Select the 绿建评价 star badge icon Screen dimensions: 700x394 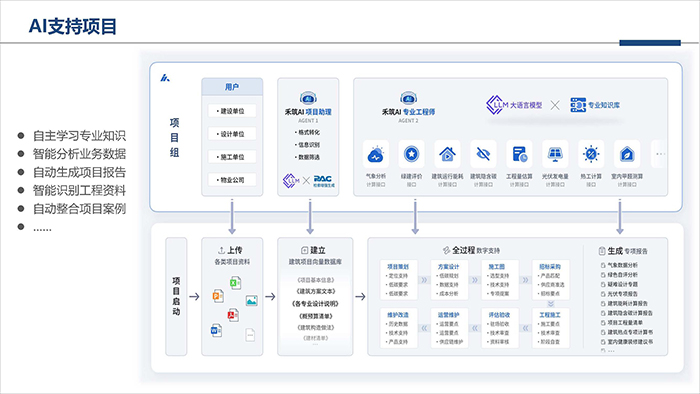(411, 154)
